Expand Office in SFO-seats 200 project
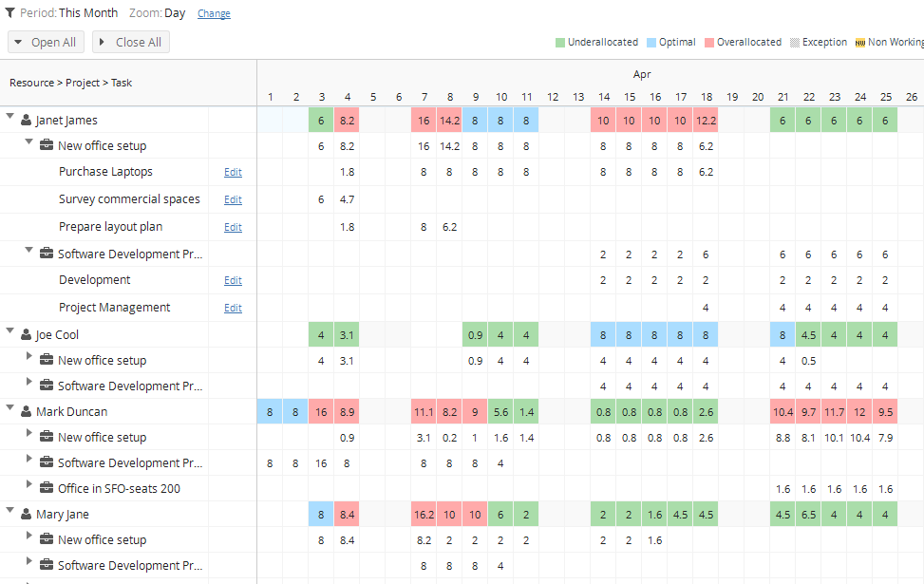The width and height of the screenshot is (924, 584). tap(28, 484)
